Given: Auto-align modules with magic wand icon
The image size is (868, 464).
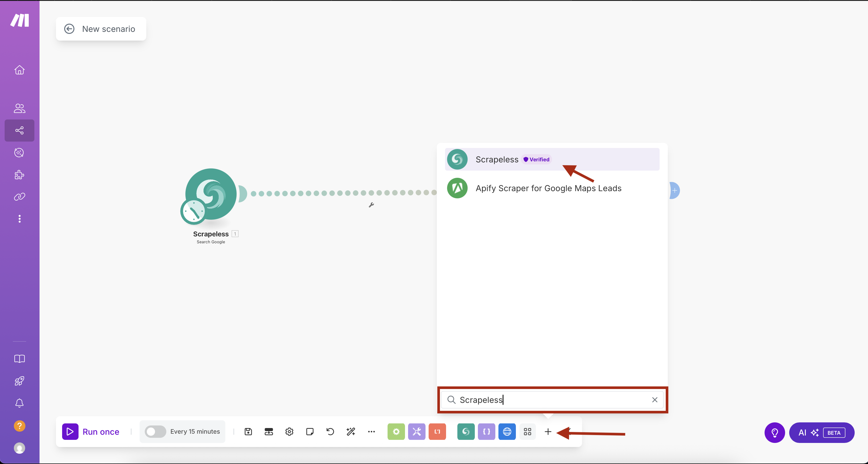Looking at the screenshot, I should 351,432.
